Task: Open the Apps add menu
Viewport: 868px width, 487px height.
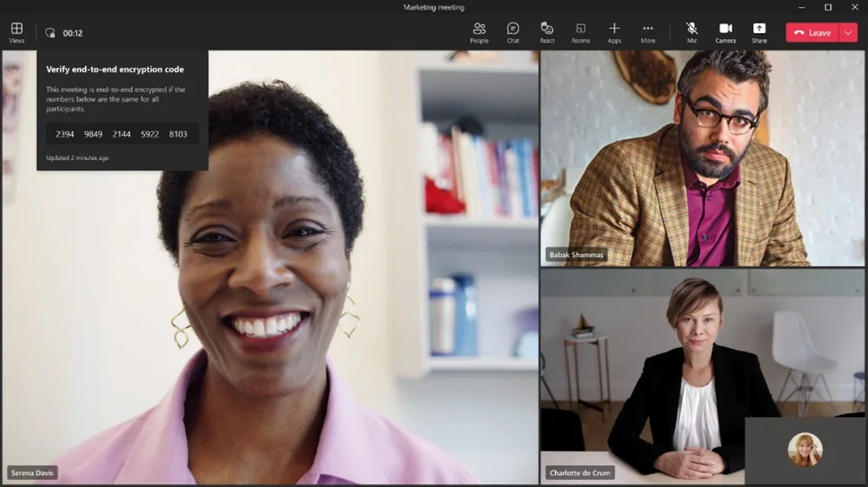Action: [x=614, y=32]
